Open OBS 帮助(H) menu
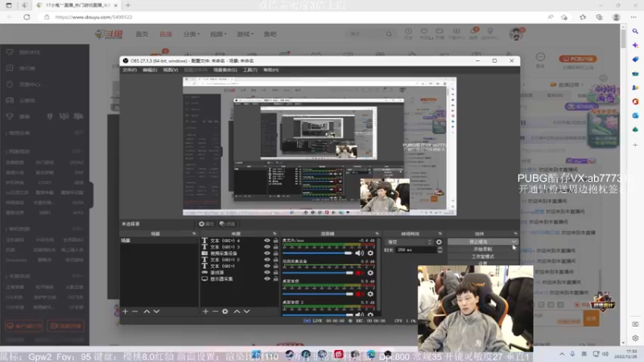 pos(271,70)
